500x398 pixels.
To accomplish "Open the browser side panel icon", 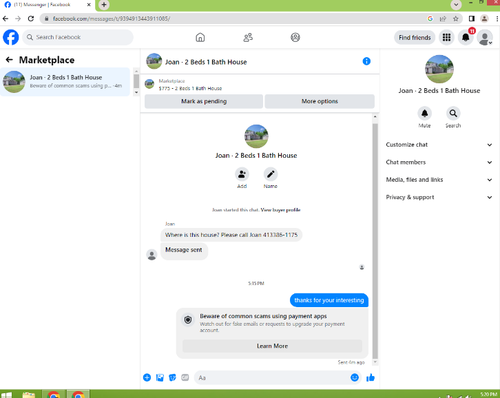I will (x=471, y=19).
